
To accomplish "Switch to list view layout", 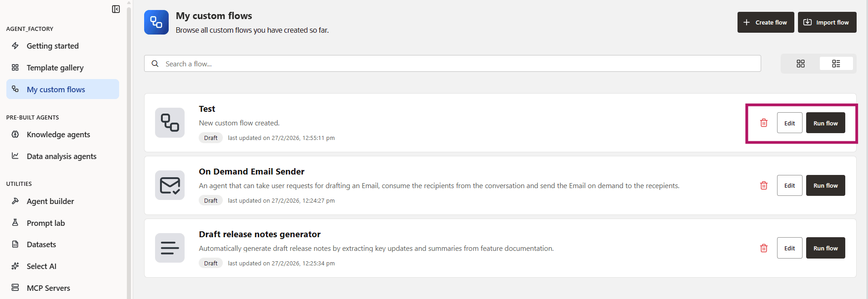I will click(x=836, y=64).
